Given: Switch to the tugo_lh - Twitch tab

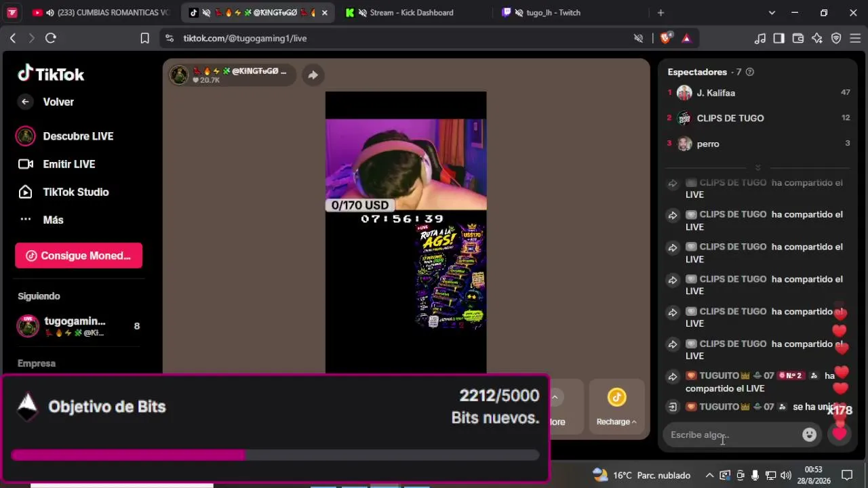Looking at the screenshot, I should (553, 12).
